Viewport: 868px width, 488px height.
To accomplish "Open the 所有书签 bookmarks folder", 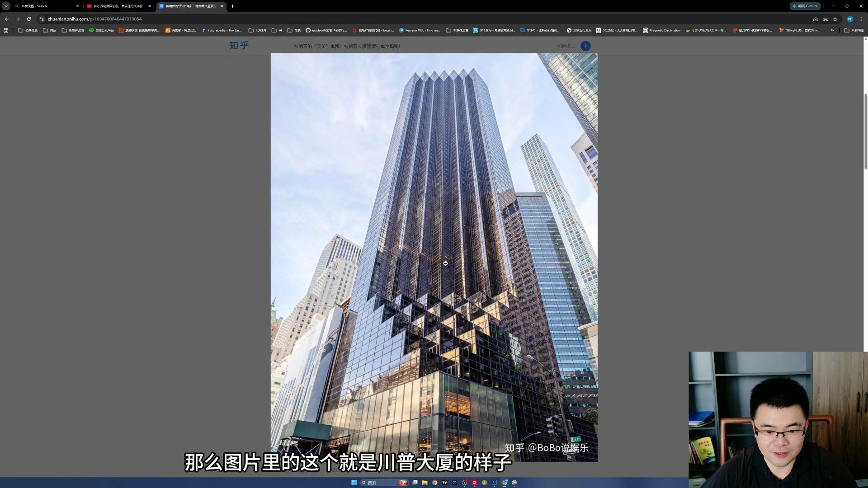I will (x=854, y=30).
